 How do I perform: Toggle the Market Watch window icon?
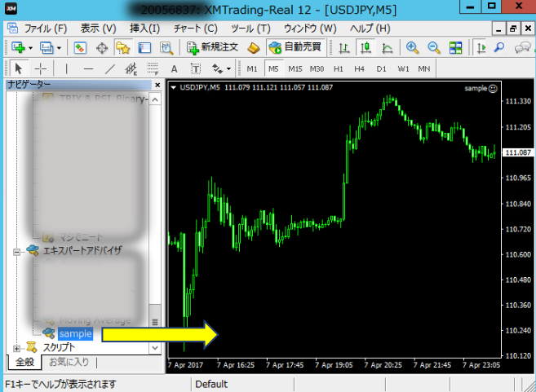tap(79, 48)
